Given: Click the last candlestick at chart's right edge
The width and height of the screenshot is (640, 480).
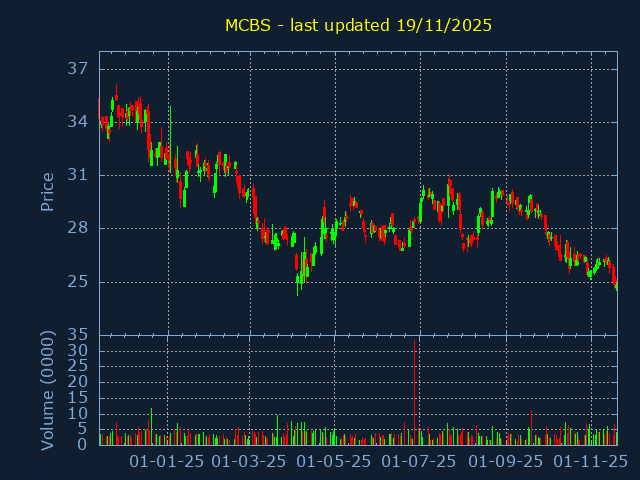Looking at the screenshot, I should coord(616,287).
